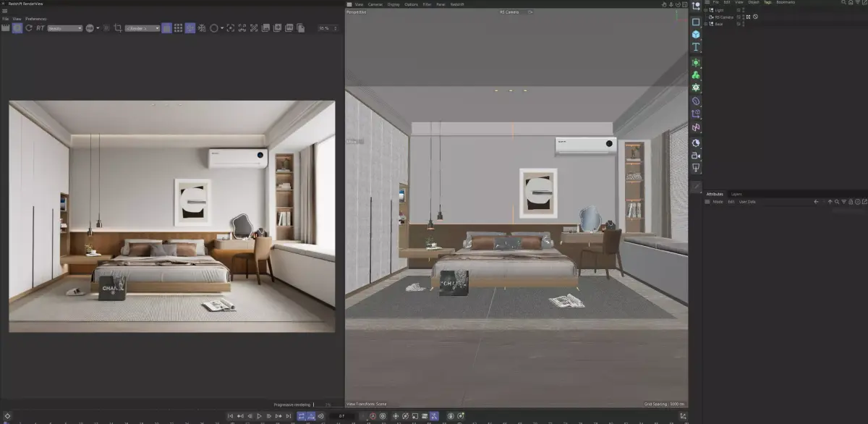Expand the RGB channel options arrow
Image resolution: width=868 pixels, height=424 pixels.
(x=98, y=27)
